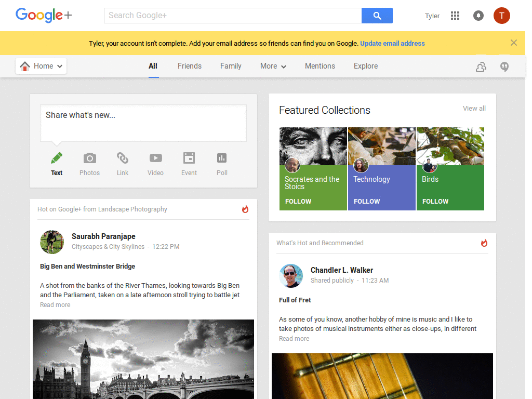Image resolution: width=532 pixels, height=399 pixels.
Task: Open the Big Ben black-and-white photo
Action: click(143, 360)
